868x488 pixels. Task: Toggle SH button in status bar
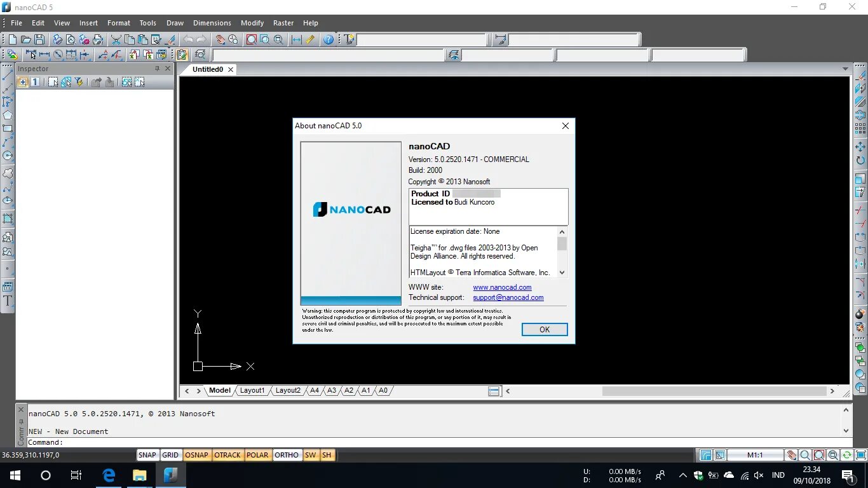pyautogui.click(x=327, y=455)
